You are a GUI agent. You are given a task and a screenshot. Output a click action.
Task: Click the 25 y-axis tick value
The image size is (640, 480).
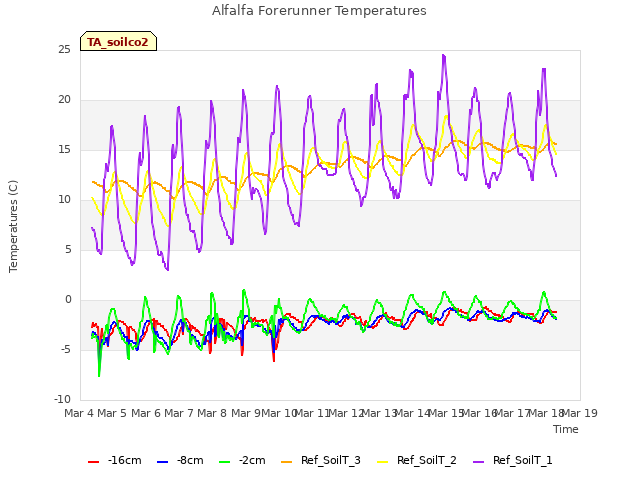click(64, 50)
